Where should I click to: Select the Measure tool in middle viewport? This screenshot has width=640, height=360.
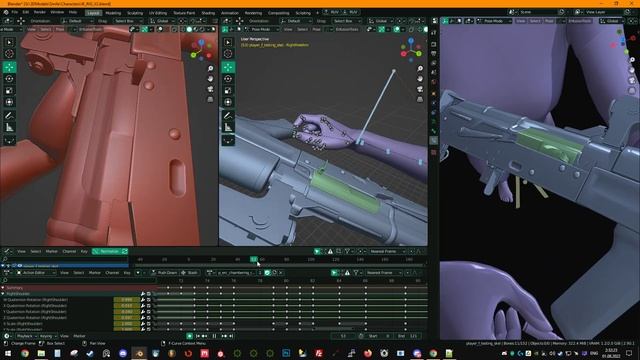228,128
